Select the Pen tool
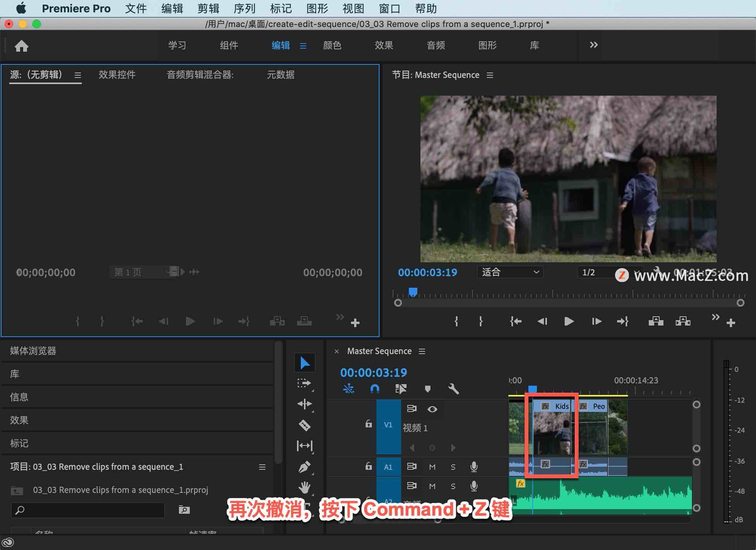 tap(304, 467)
